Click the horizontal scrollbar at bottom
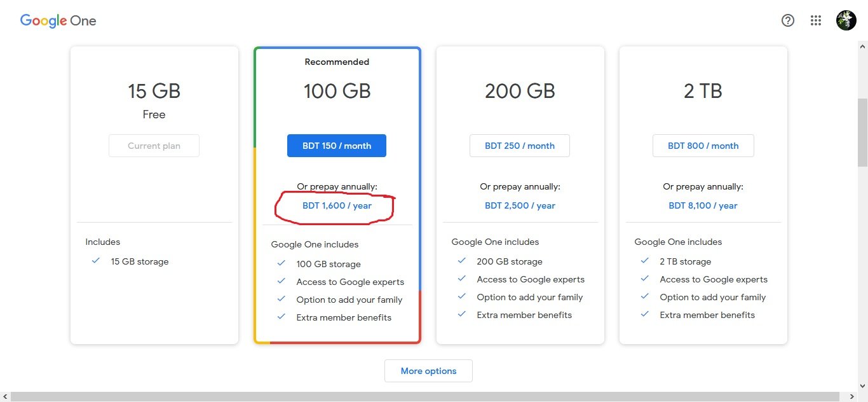The image size is (868, 402). pos(424,397)
